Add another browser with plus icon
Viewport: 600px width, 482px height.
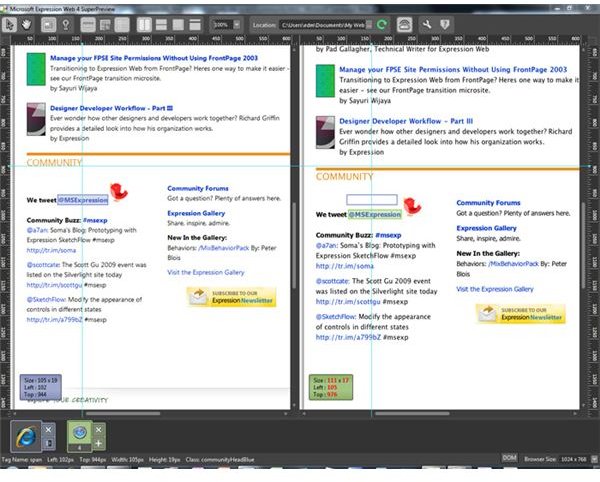pos(98,443)
